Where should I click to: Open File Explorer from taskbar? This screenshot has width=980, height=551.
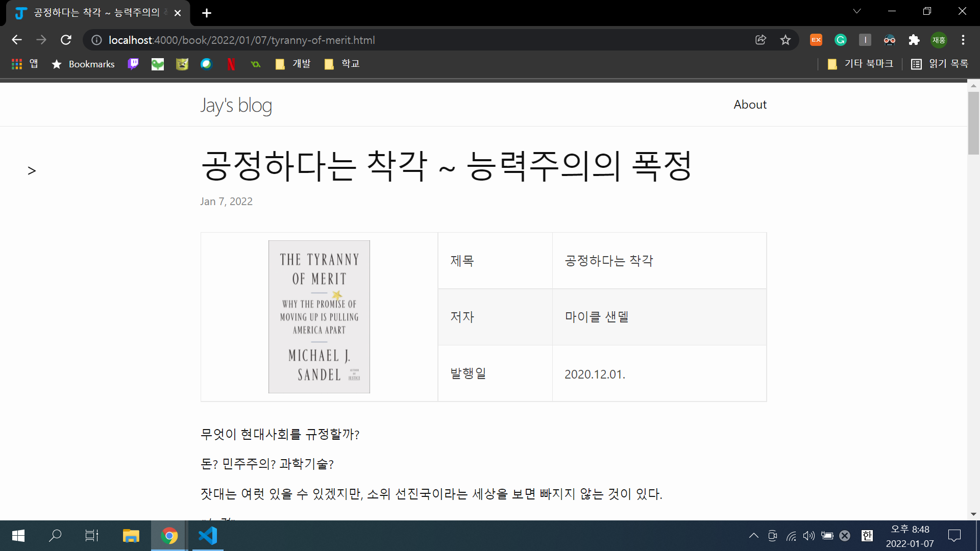[131, 536]
